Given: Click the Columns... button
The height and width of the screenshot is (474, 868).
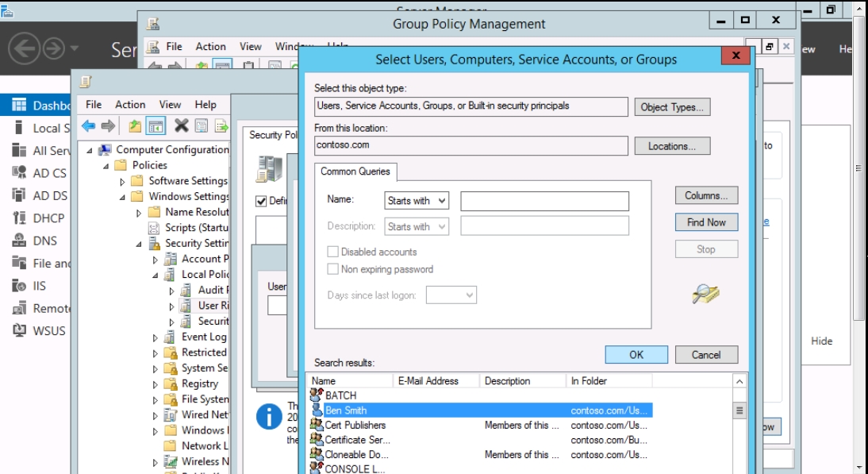Looking at the screenshot, I should click(706, 195).
